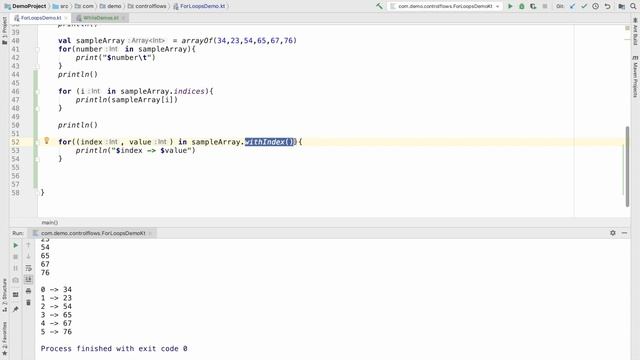The image size is (640, 360).
Task: Click the inspection status indicator above scrollbar
Action: tap(627, 28)
